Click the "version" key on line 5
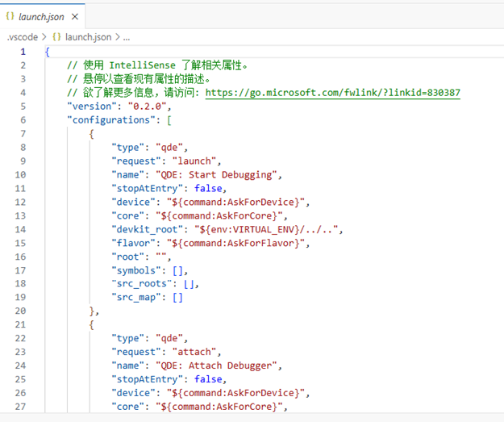504x422 pixels. tap(94, 107)
